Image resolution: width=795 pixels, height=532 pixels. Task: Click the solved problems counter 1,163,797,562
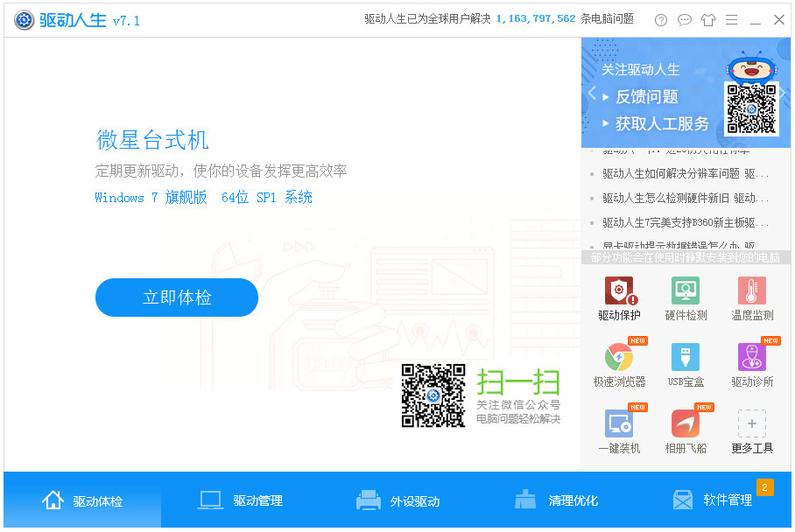pyautogui.click(x=536, y=18)
